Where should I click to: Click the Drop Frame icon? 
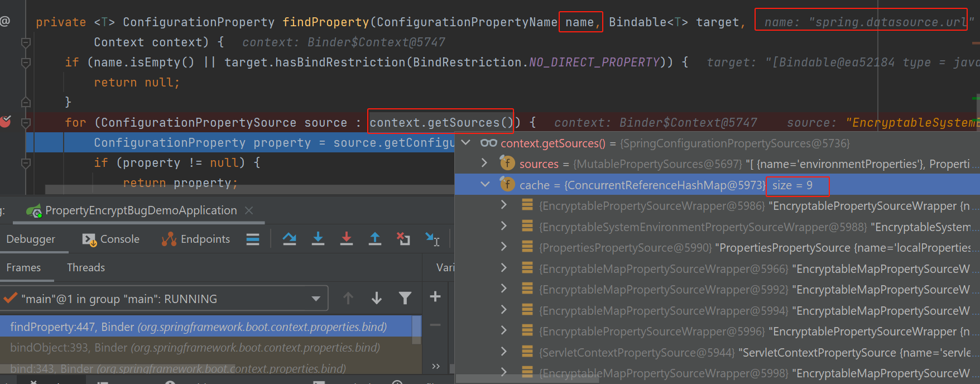click(403, 239)
